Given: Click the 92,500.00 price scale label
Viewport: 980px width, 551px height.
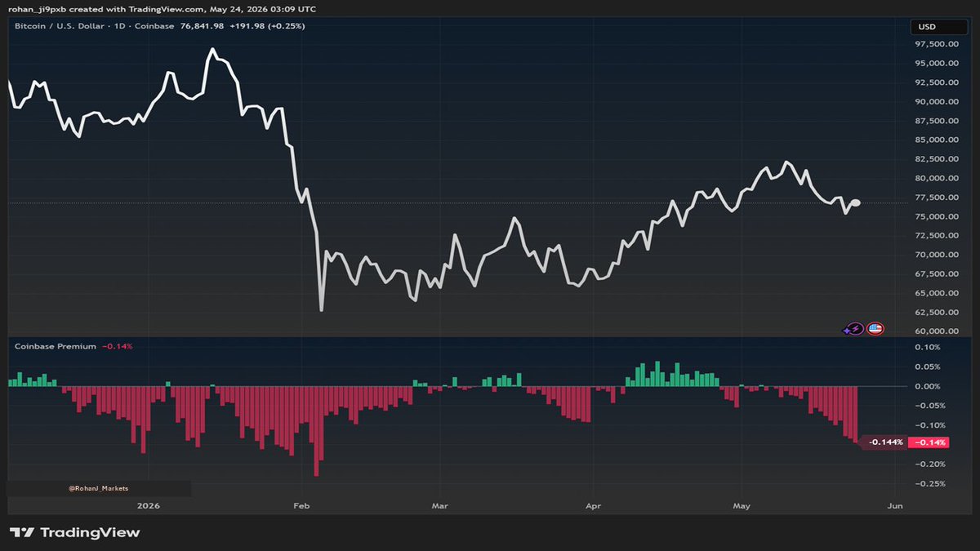Looking at the screenshot, I should click(935, 82).
